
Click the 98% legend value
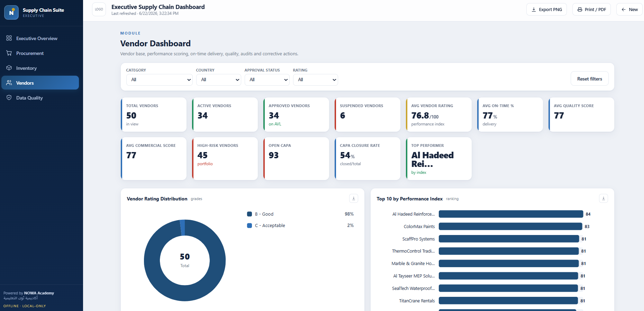[x=349, y=214]
